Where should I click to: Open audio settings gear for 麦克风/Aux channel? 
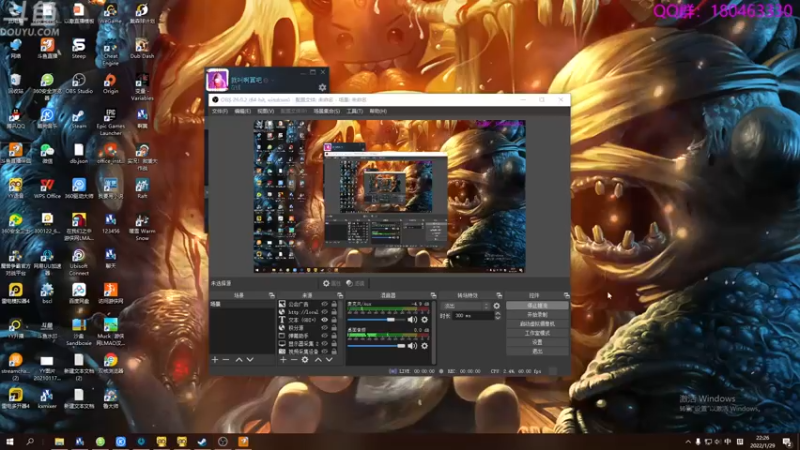424,320
